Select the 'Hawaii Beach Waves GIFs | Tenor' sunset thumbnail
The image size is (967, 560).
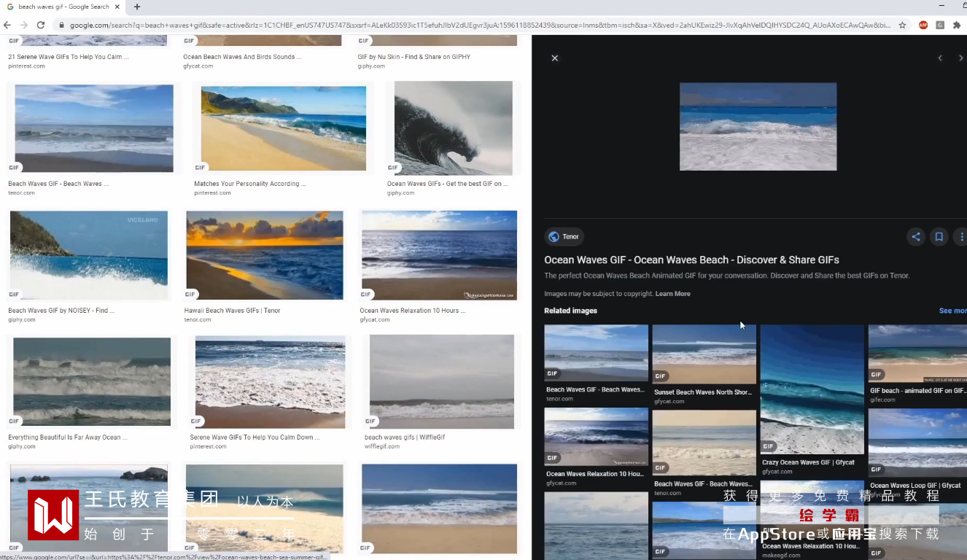point(265,255)
